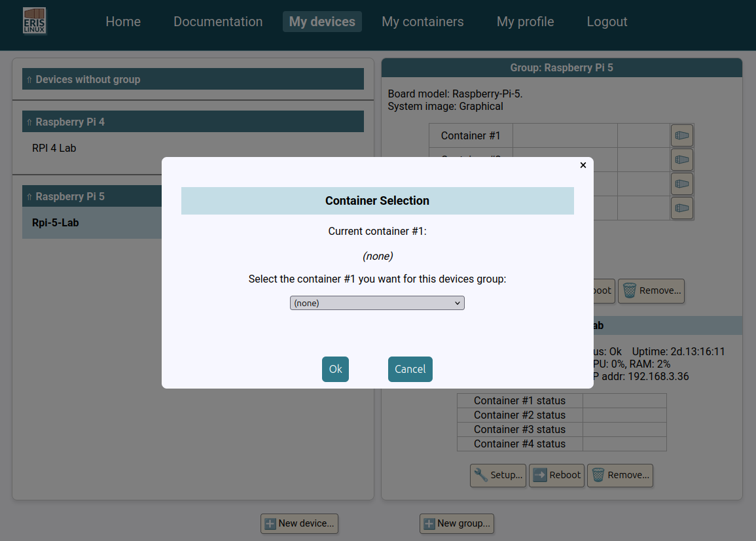Click the Reboot button for Rpi-5-Lab
Screen dimensions: 756x541
pyautogui.click(x=557, y=475)
